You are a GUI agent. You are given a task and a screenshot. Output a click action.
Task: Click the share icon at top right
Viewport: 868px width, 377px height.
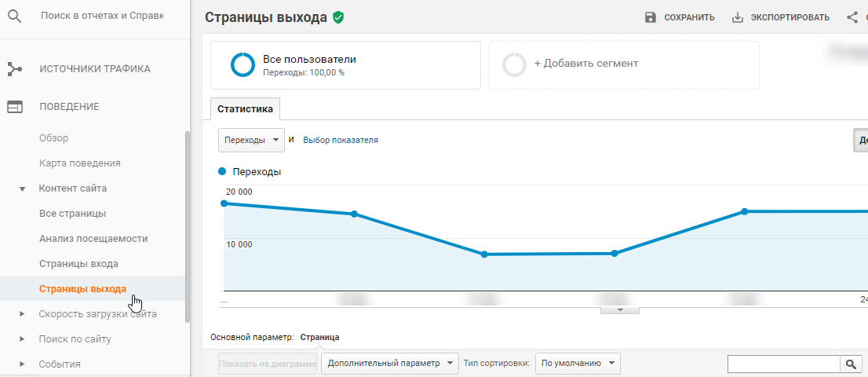pos(852,17)
